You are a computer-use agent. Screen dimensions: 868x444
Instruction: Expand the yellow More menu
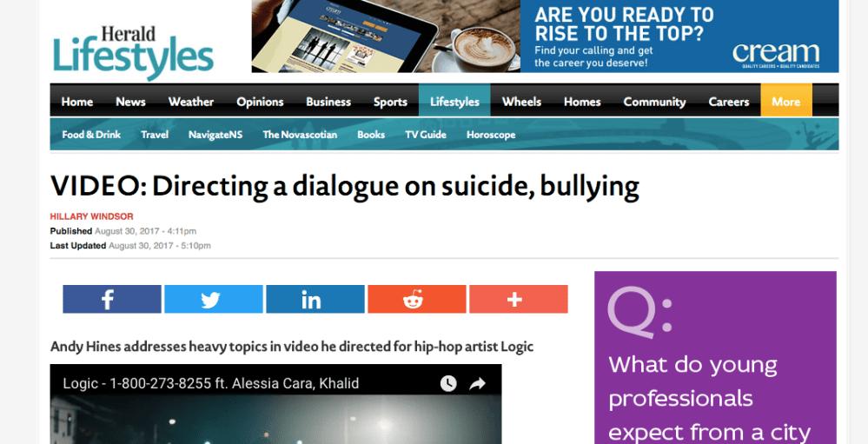tap(785, 102)
